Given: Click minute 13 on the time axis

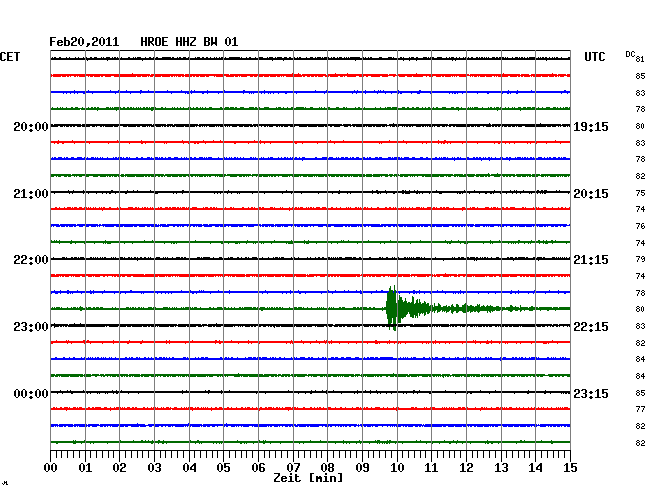Looking at the screenshot, I should pos(501,467).
